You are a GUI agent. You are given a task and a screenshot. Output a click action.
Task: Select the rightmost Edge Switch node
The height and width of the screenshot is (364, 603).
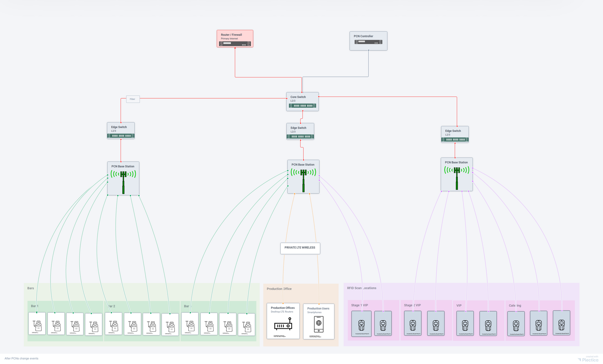point(455,134)
